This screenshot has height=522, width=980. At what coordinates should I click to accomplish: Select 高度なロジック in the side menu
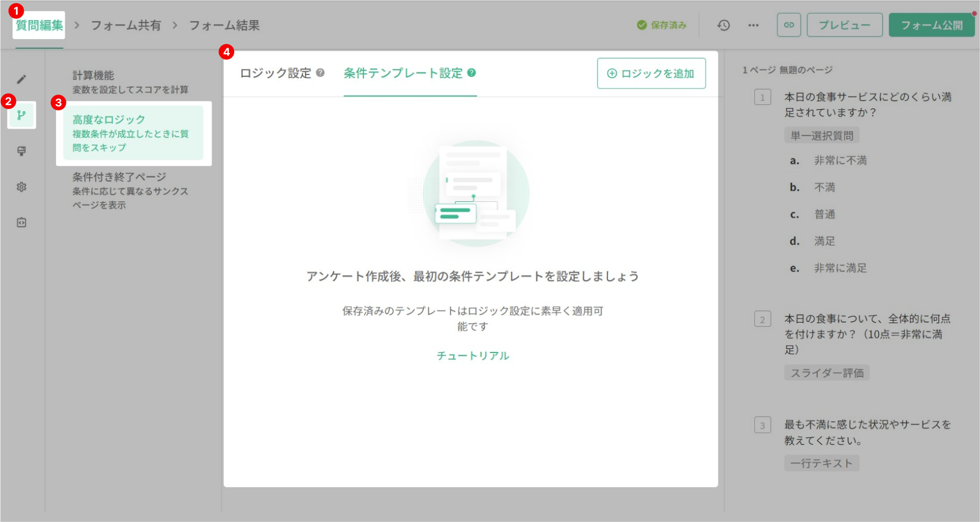tap(134, 133)
